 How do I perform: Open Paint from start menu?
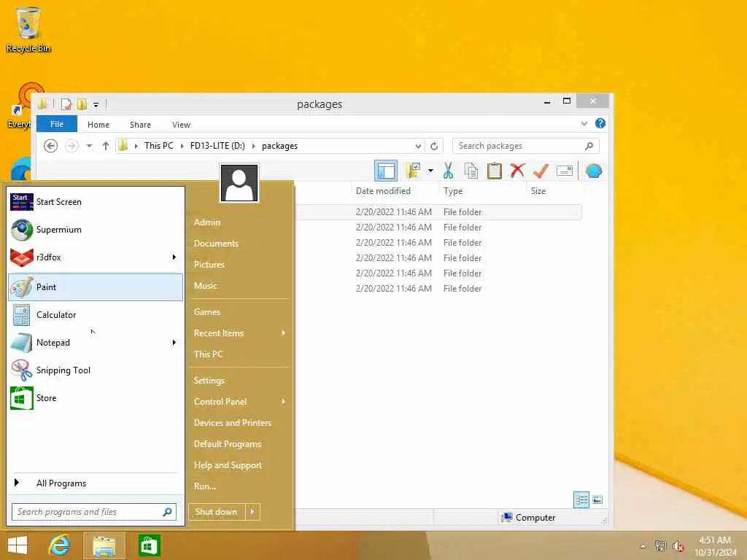(x=96, y=287)
